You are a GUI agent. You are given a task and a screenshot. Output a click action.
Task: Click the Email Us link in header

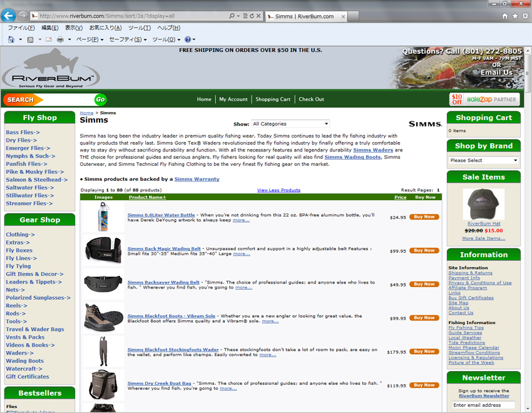(x=497, y=72)
